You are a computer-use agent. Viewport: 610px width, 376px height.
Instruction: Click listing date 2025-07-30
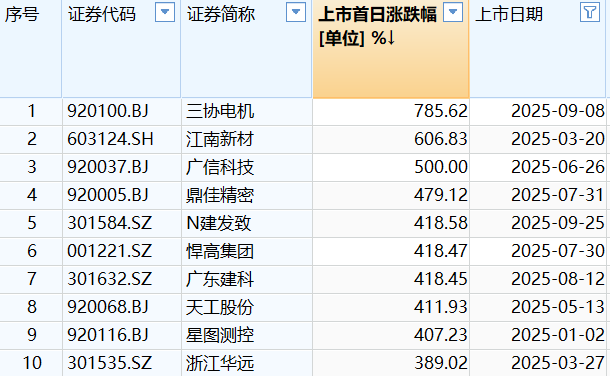pos(558,251)
